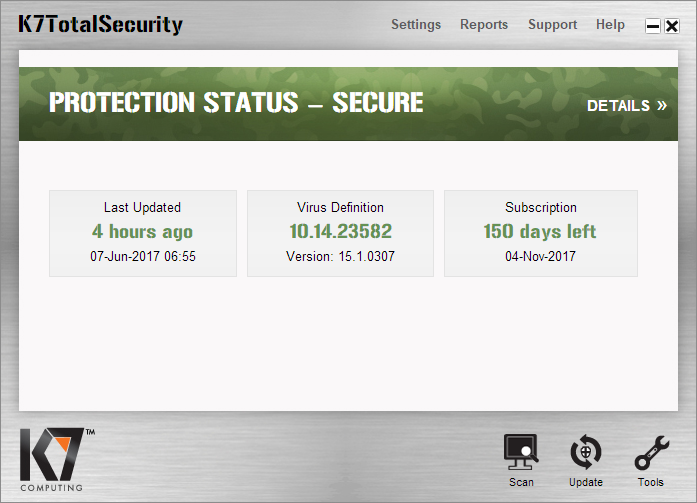Close the K7TotalSecurity window
The image size is (697, 503).
(671, 27)
